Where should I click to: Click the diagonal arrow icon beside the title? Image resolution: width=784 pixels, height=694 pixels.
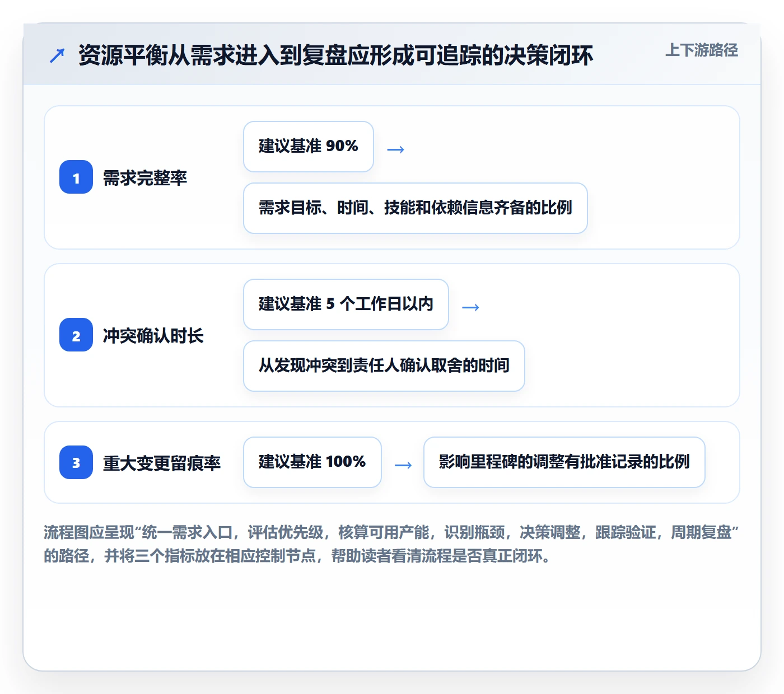click(x=57, y=55)
